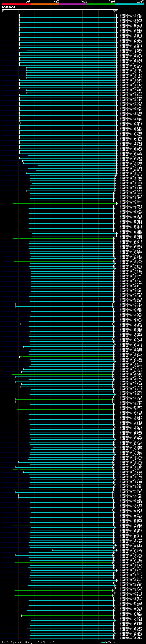Select hit label UniRef100_Q2KE72
The image size is (146, 644).
coord(131,216)
